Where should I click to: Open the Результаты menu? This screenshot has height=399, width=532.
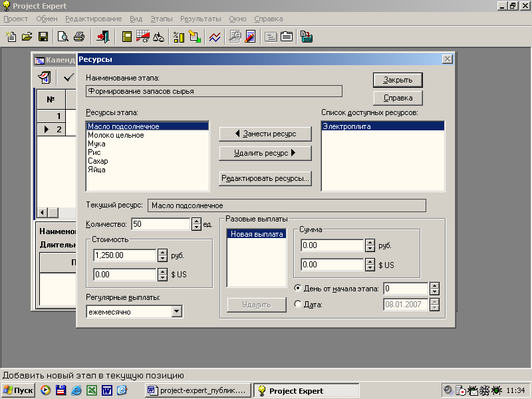pyautogui.click(x=201, y=19)
